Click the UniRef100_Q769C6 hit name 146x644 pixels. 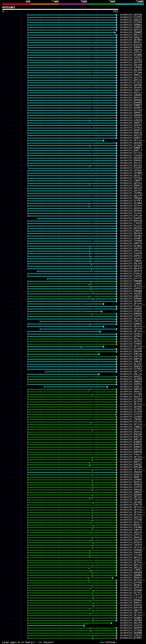coord(131,311)
